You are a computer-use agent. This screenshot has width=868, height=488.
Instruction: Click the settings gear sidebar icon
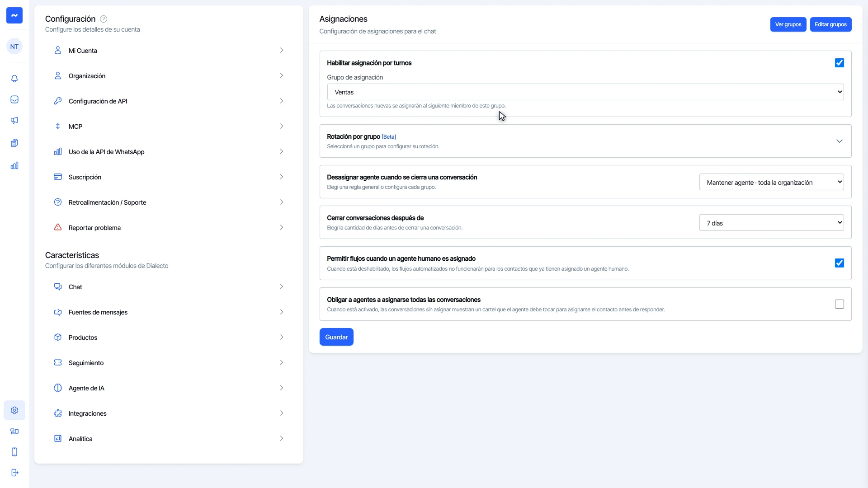point(14,410)
